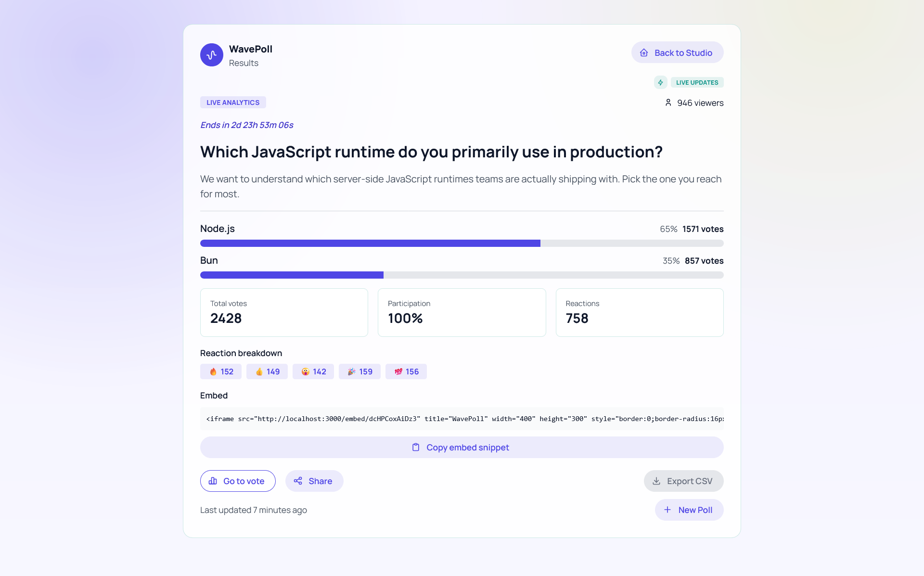Viewport: 924px width, 576px height.
Task: Choose the party popper reaction showing 159
Action: [x=359, y=371]
